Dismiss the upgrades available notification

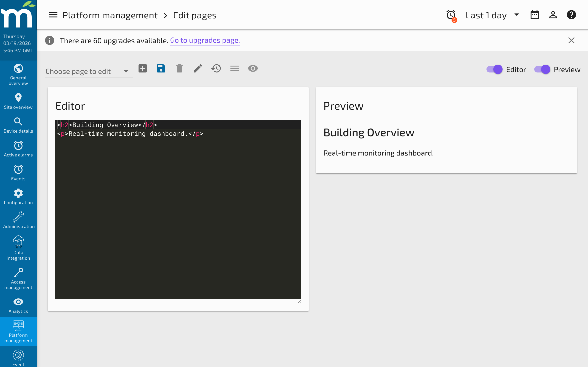[x=571, y=40]
